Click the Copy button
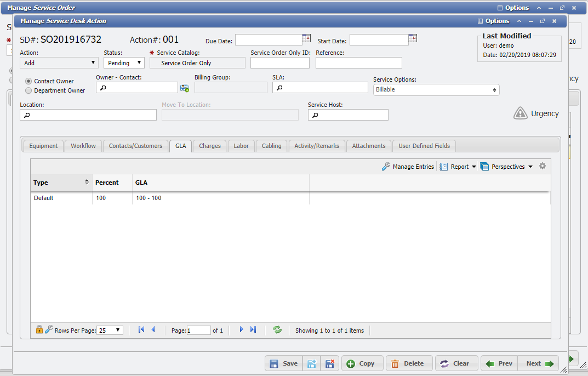588x376 pixels. [x=362, y=363]
